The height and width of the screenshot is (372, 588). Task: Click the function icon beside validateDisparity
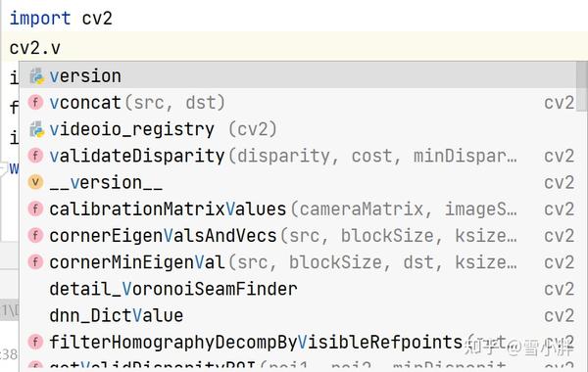tap(35, 156)
